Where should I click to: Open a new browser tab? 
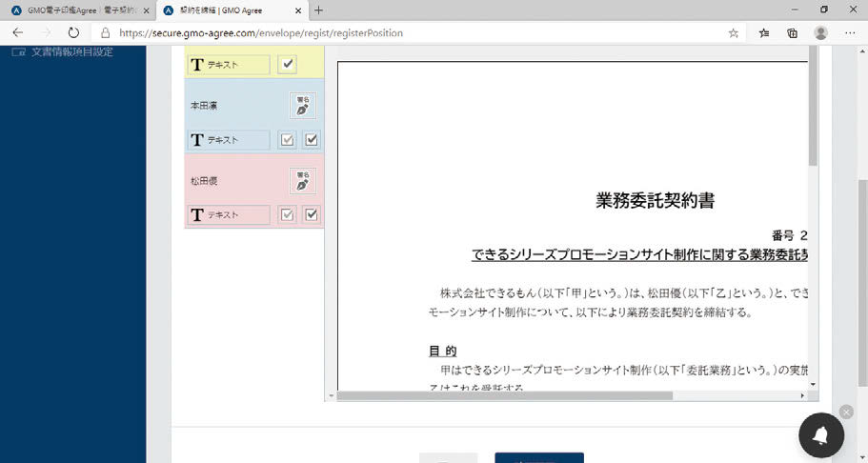(x=319, y=10)
